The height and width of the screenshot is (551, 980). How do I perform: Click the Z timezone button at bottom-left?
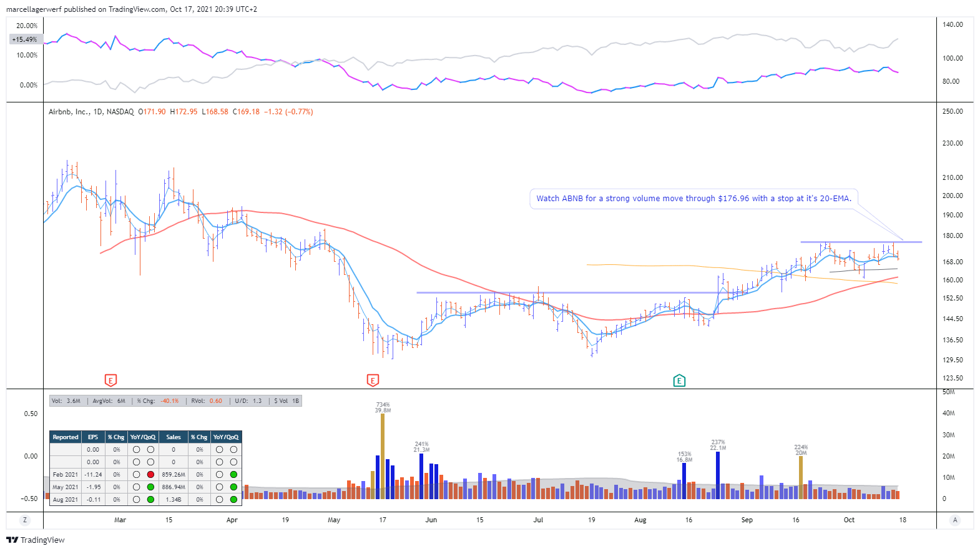pos(25,520)
